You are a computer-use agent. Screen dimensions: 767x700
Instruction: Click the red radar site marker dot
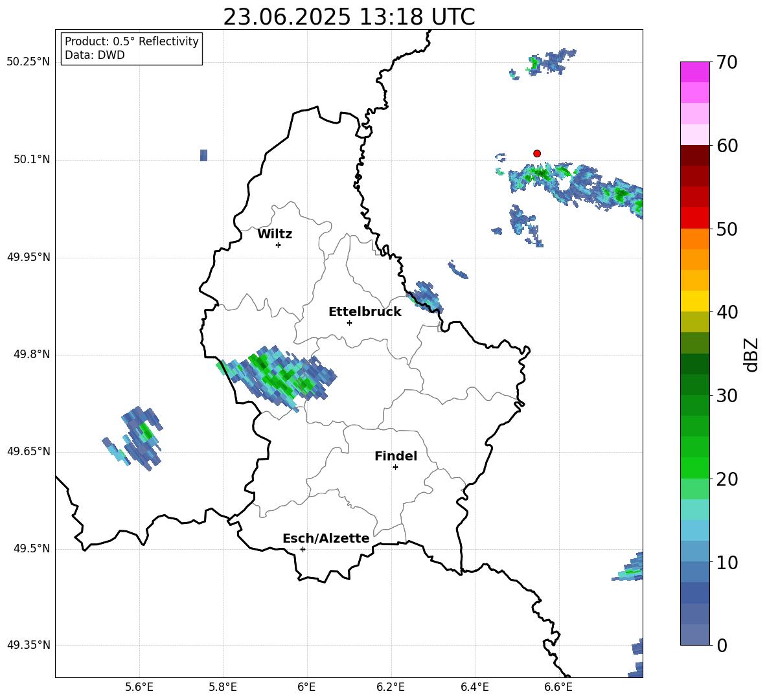click(537, 153)
